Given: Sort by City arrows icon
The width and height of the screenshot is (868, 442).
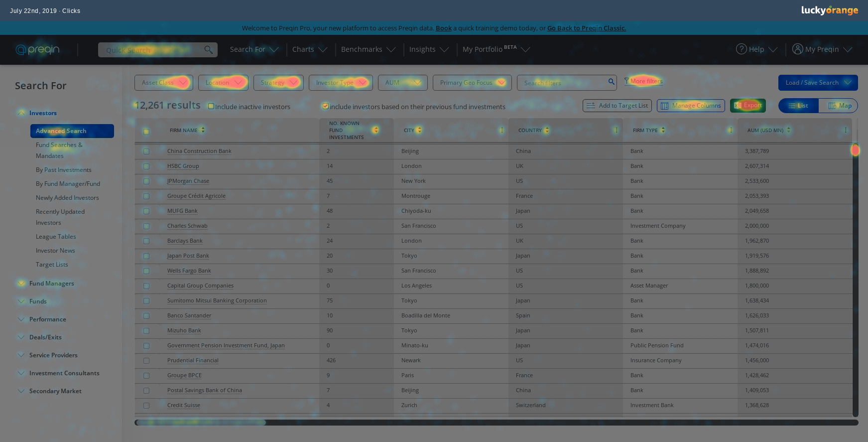Looking at the screenshot, I should (x=419, y=130).
